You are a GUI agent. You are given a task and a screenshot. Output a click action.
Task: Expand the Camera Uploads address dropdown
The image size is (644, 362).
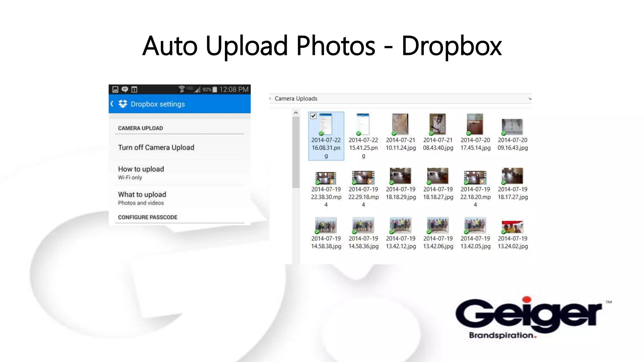(530, 99)
